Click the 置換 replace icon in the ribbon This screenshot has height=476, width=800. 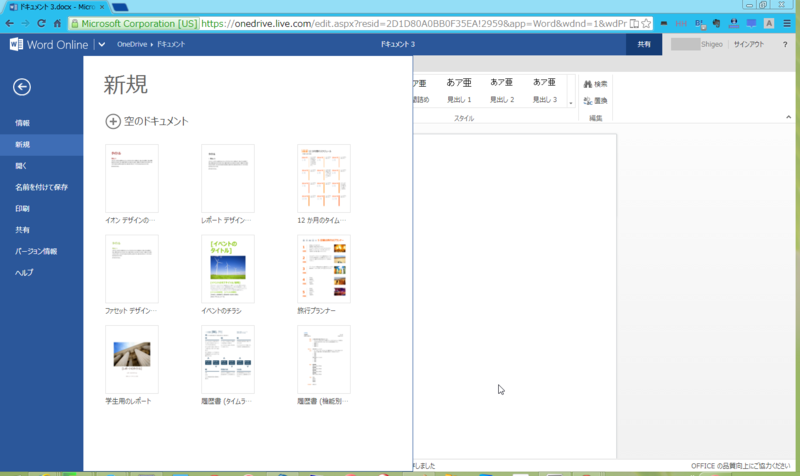click(x=588, y=101)
